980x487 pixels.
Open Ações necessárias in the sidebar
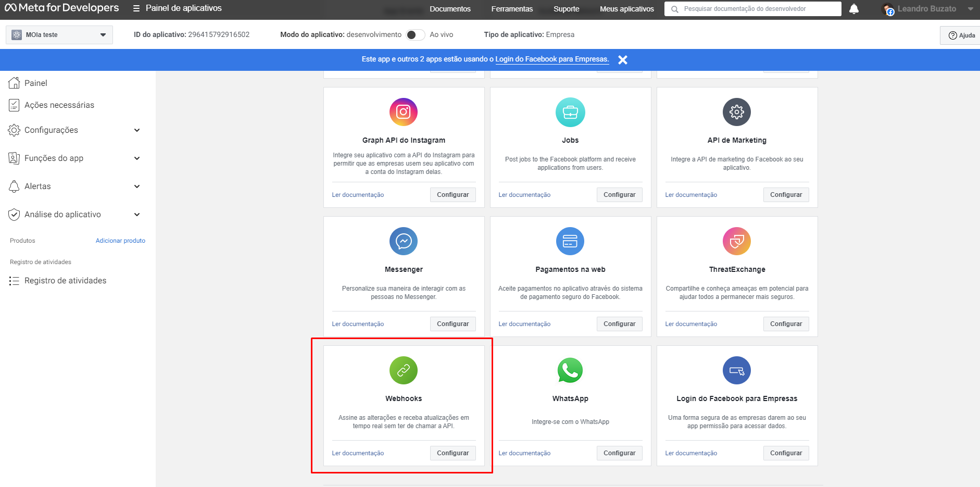click(x=59, y=105)
